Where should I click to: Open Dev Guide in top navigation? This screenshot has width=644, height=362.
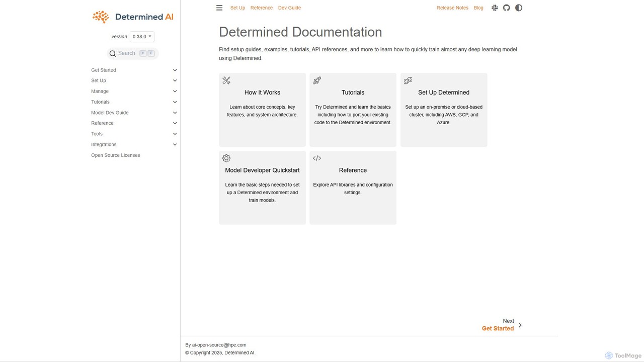[289, 8]
